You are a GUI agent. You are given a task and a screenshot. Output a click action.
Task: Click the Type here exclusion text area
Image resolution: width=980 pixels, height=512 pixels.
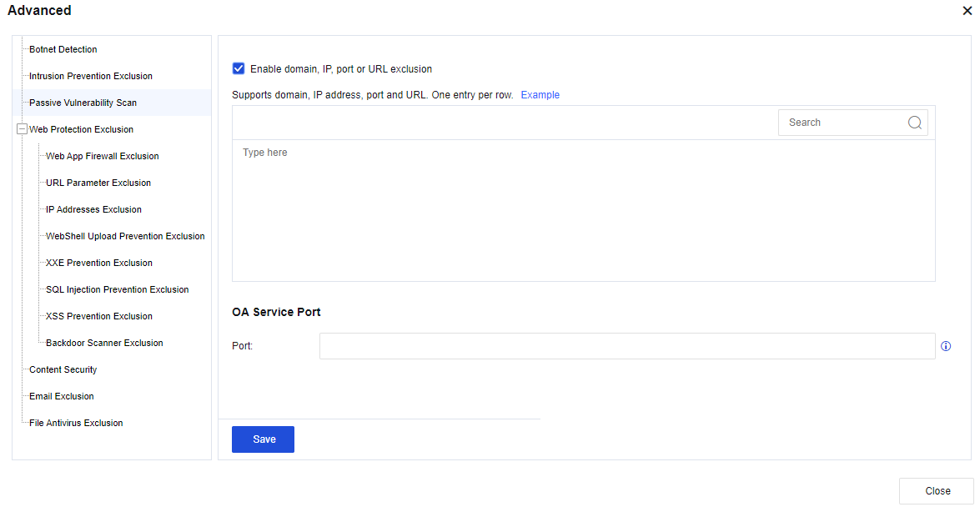(583, 210)
